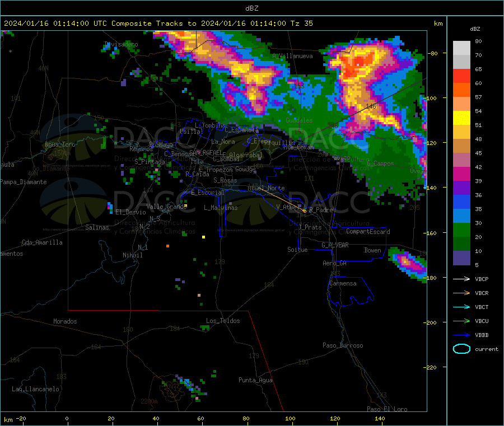Click the 'S_Rosas' map label

[x=225, y=180]
